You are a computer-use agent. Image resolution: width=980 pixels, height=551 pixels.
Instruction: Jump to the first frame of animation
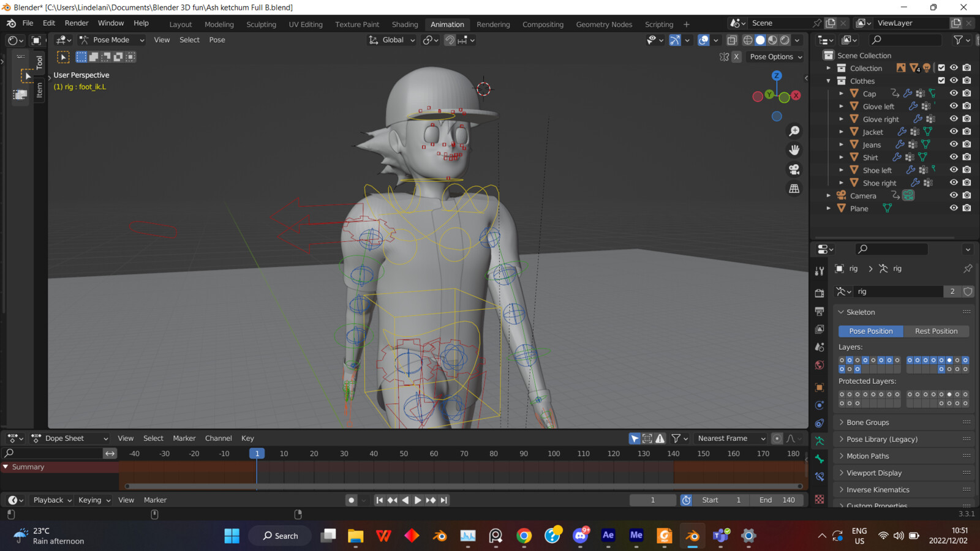tap(379, 500)
